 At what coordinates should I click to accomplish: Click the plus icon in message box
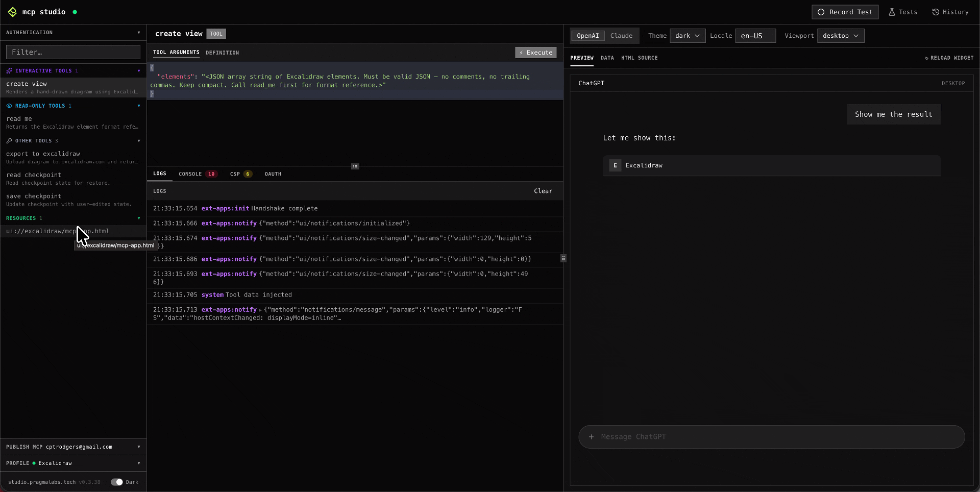pyautogui.click(x=591, y=437)
